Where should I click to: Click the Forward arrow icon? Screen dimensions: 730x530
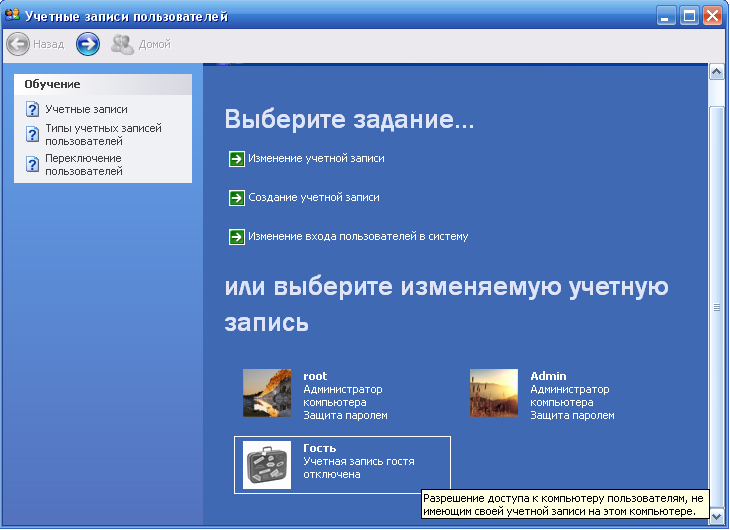[88, 44]
